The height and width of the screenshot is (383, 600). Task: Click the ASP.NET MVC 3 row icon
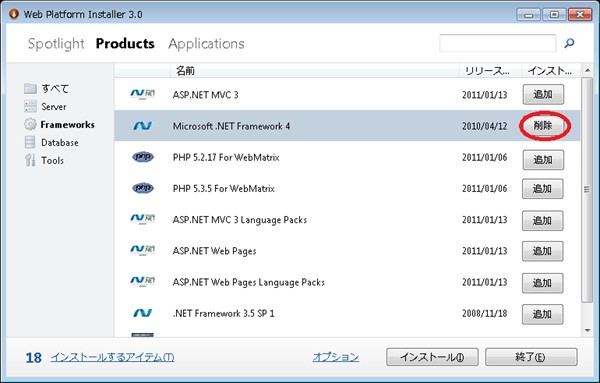pyautogui.click(x=142, y=94)
